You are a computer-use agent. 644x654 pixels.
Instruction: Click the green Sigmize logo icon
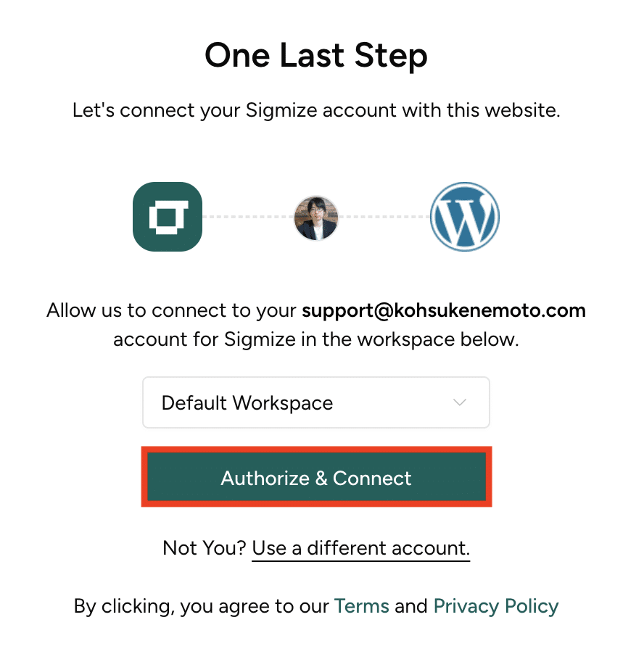(168, 217)
